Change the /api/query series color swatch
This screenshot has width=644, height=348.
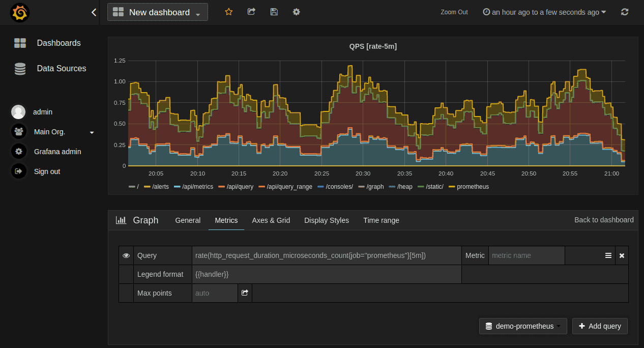click(221, 187)
